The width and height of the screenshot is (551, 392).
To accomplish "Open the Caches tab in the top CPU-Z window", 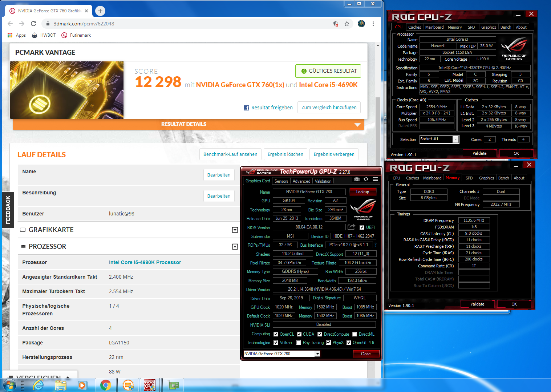I will coord(414,27).
